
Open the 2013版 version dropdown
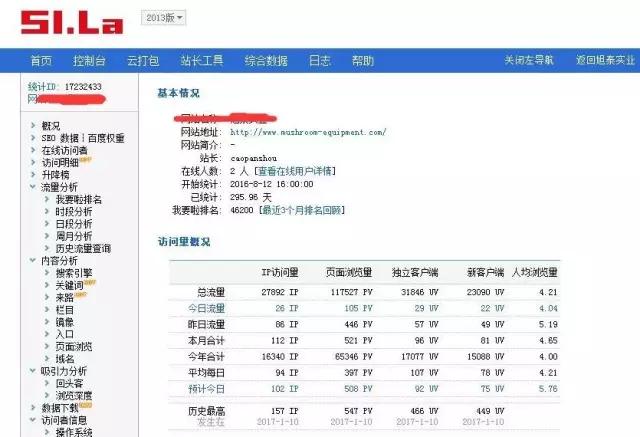pyautogui.click(x=163, y=19)
